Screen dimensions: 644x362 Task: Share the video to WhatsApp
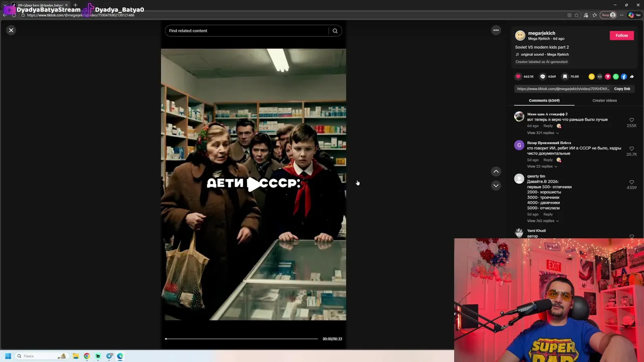coord(616,76)
